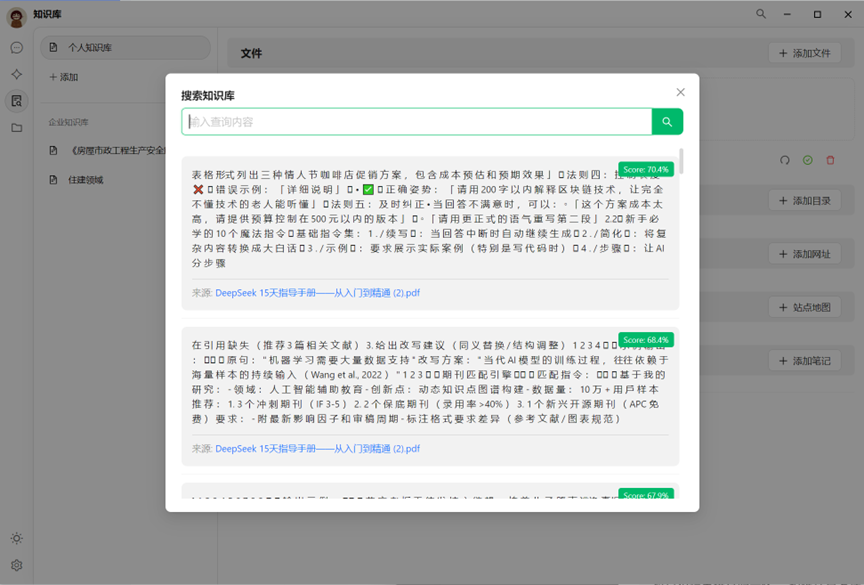The image size is (864, 585).
Task: Click the green search button in dialog
Action: tap(667, 122)
